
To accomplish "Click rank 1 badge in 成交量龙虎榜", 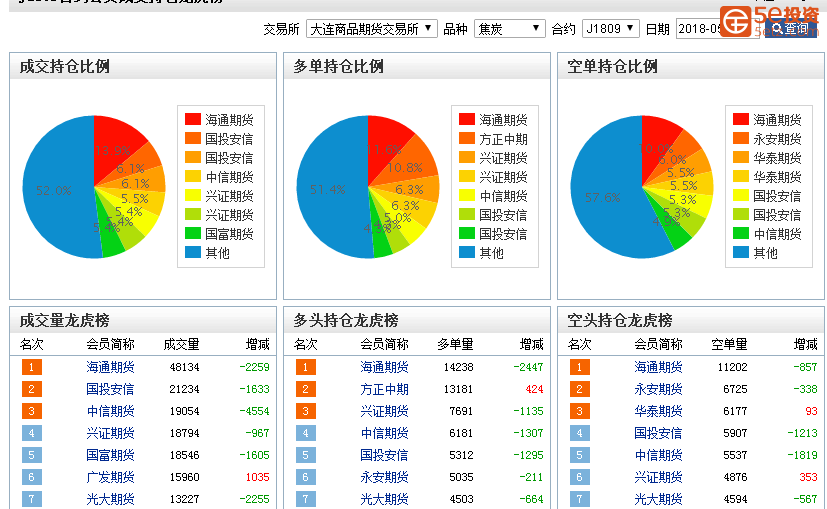I will (x=32, y=367).
